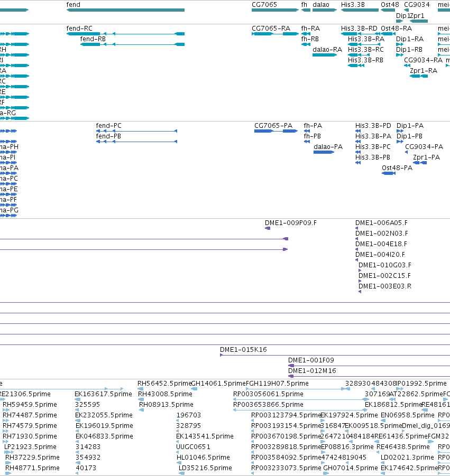
Task: Select the DME1-009P09.F clone label
Action: (x=290, y=223)
